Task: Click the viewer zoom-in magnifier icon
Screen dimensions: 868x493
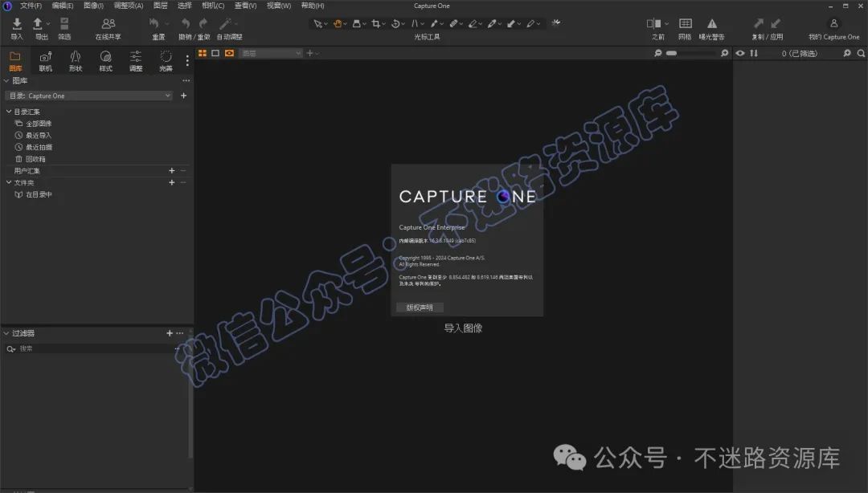Action: tap(725, 53)
